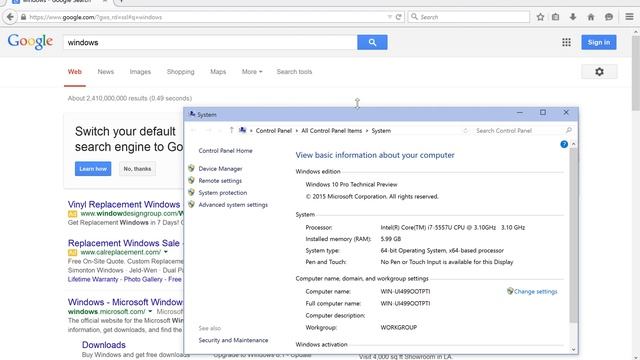The height and width of the screenshot is (360, 640).
Task: Click the shield icon beside Device Manager
Action: click(191, 168)
